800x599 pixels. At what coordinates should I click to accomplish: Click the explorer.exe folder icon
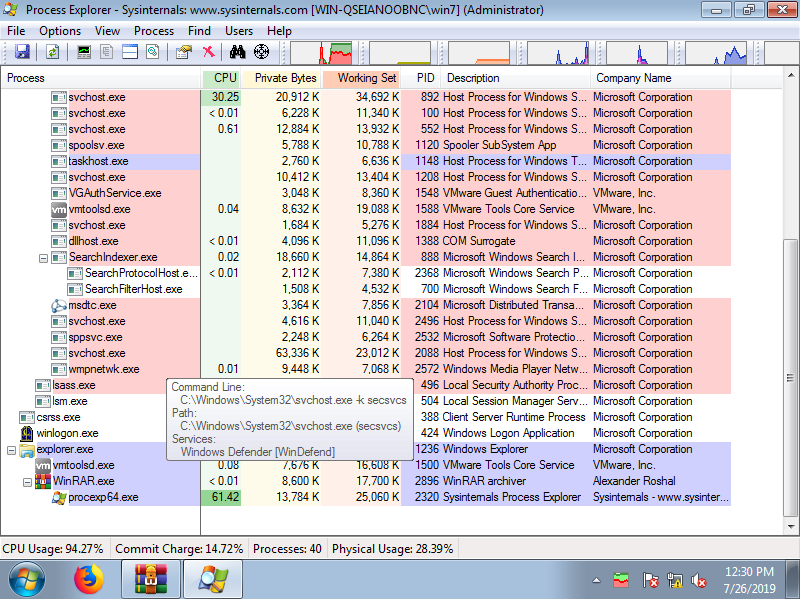(x=27, y=450)
